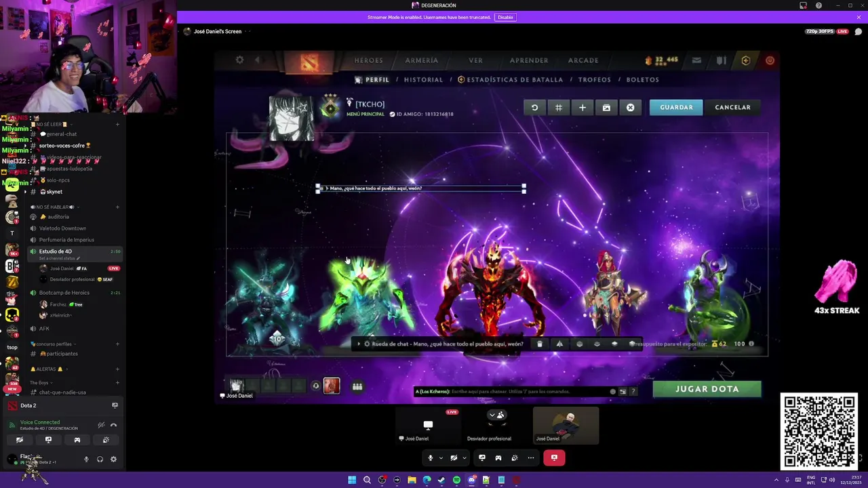Click JUGAR DOTA button
Viewport: 868px width, 488px height.
coord(707,389)
